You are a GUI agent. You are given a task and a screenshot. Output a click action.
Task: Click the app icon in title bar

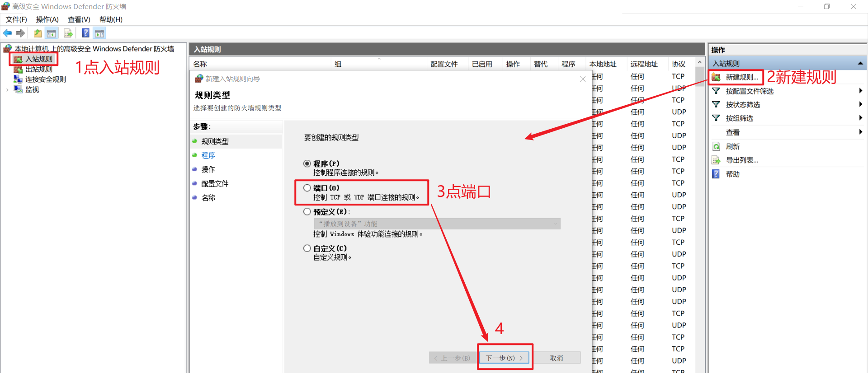pyautogui.click(x=5, y=6)
